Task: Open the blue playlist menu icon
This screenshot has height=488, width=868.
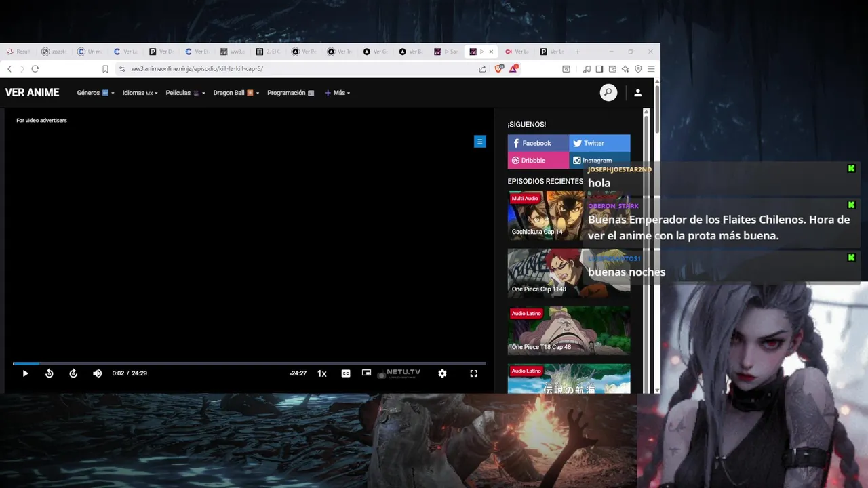Action: coord(479,141)
